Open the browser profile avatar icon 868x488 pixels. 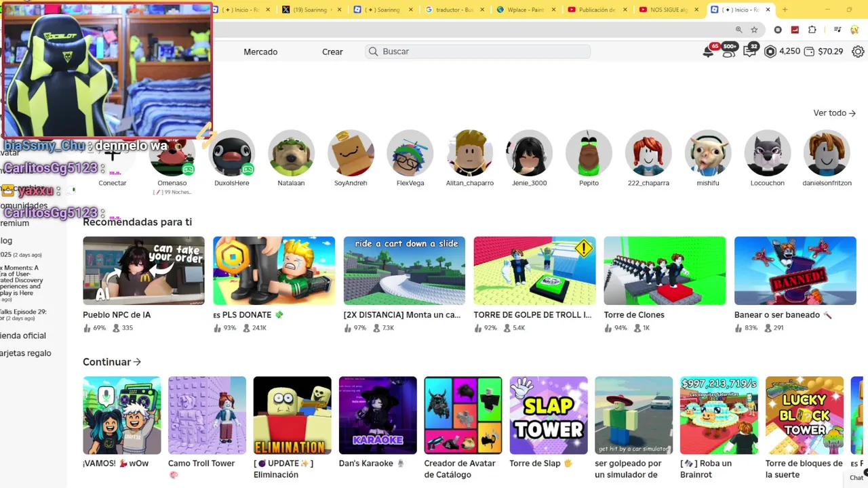click(856, 30)
